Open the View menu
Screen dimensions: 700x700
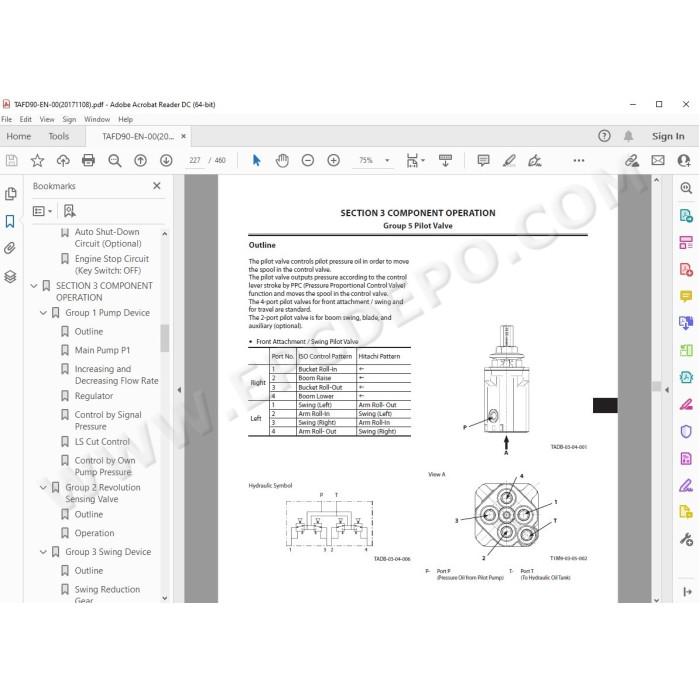coord(47,119)
